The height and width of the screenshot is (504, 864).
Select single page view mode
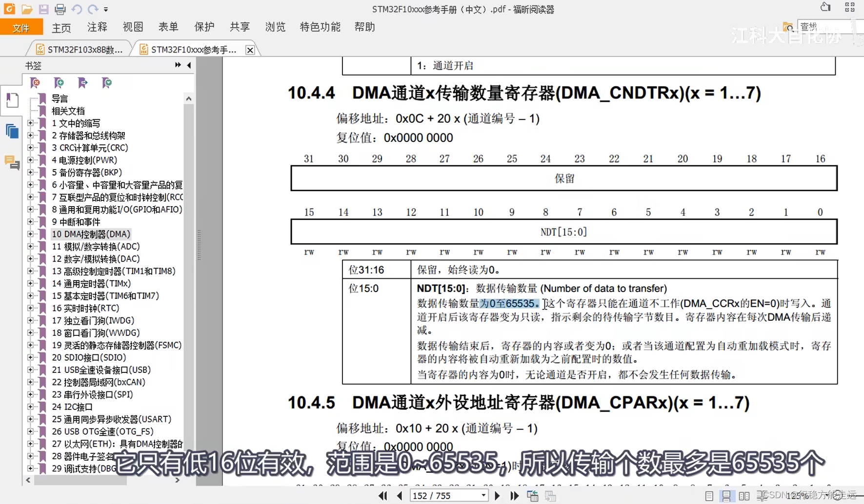709,496
